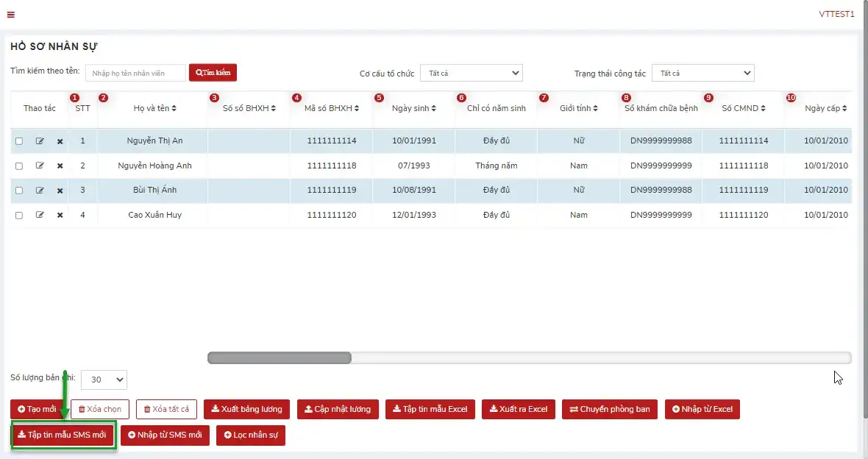Click the Xuất ra Excel button
The width and height of the screenshot is (868, 459).
[x=518, y=409]
